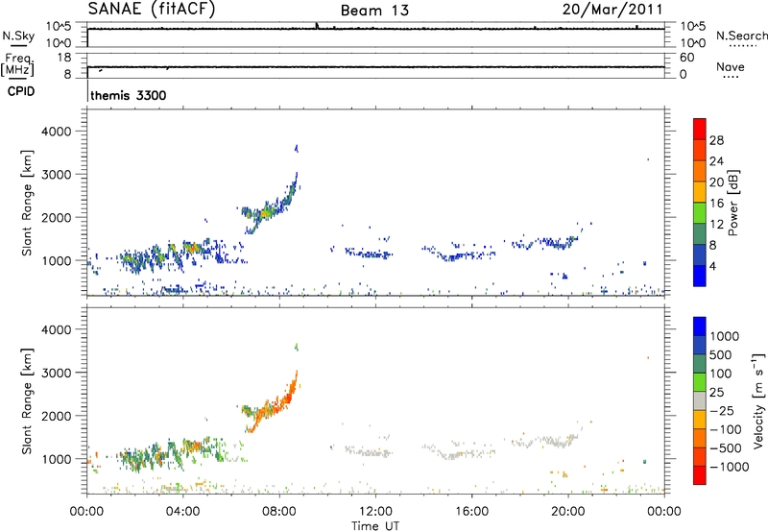The image size is (768, 532).
Task: Click the themis 3300 CPID text
Action: coord(129,95)
